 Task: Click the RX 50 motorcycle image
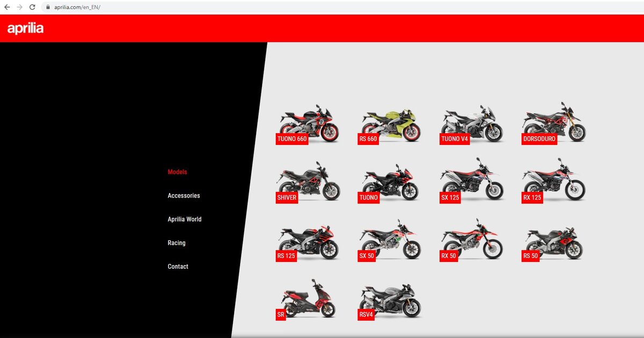pyautogui.click(x=472, y=238)
